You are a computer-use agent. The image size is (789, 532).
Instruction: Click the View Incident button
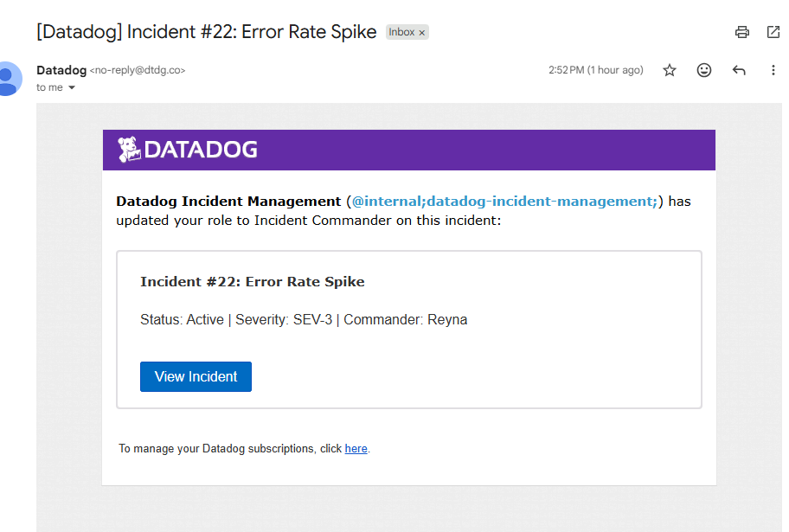pyautogui.click(x=196, y=376)
